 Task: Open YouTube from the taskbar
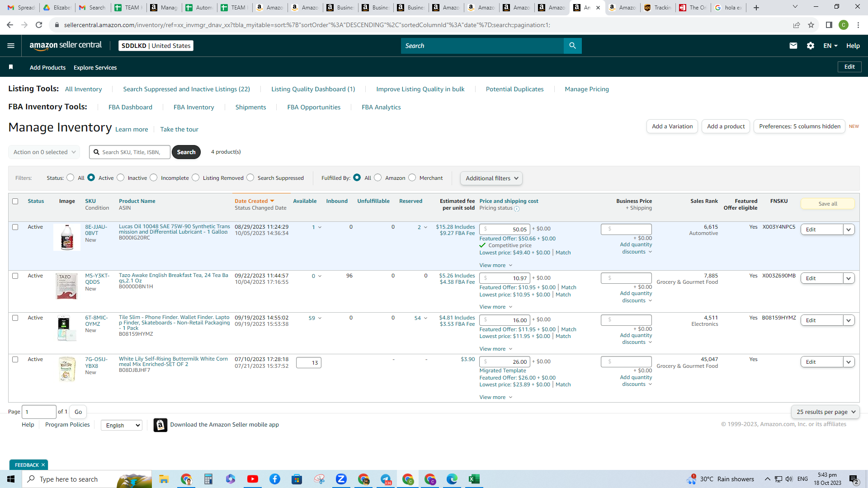click(x=253, y=479)
